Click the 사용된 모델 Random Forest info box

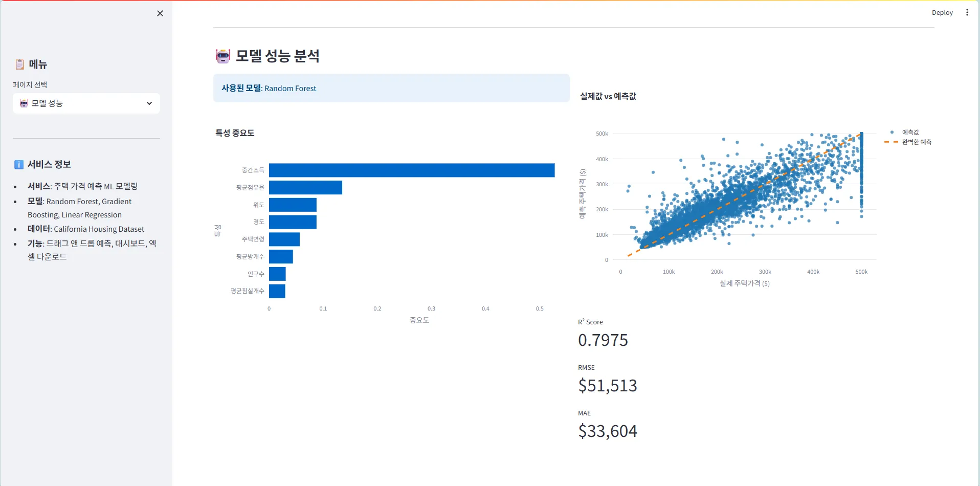pyautogui.click(x=391, y=89)
